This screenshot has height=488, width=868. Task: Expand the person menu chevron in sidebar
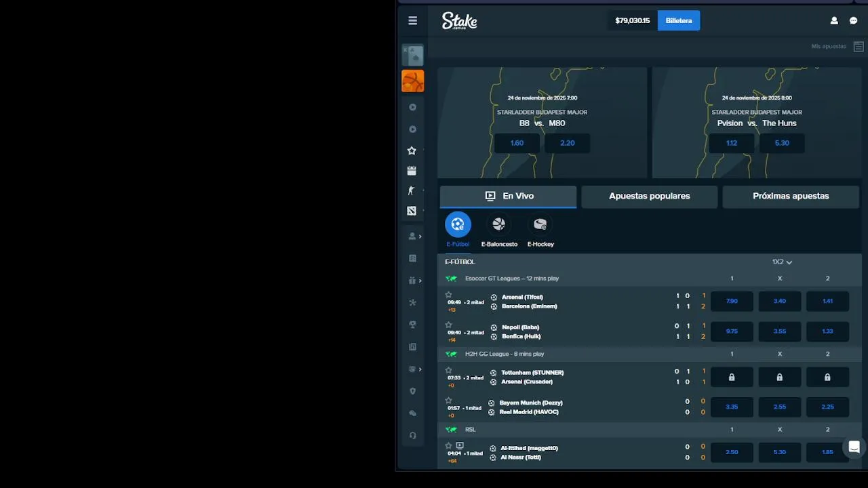click(x=420, y=237)
